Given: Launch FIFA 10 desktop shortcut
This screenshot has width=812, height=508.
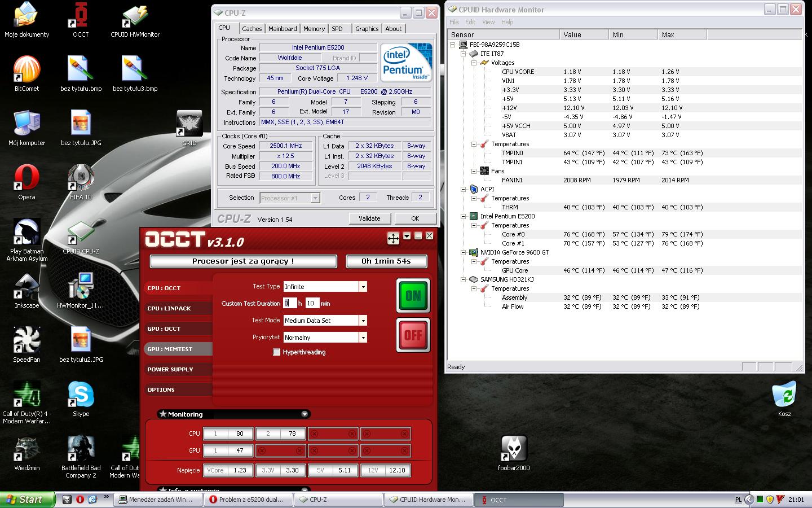Looking at the screenshot, I should point(81,182).
